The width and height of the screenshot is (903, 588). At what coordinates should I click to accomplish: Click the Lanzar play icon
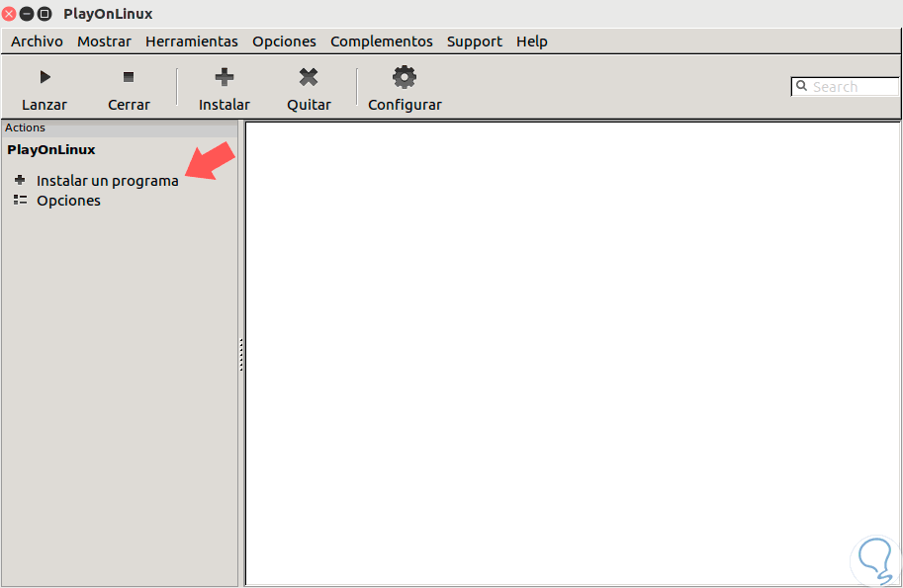coord(45,77)
